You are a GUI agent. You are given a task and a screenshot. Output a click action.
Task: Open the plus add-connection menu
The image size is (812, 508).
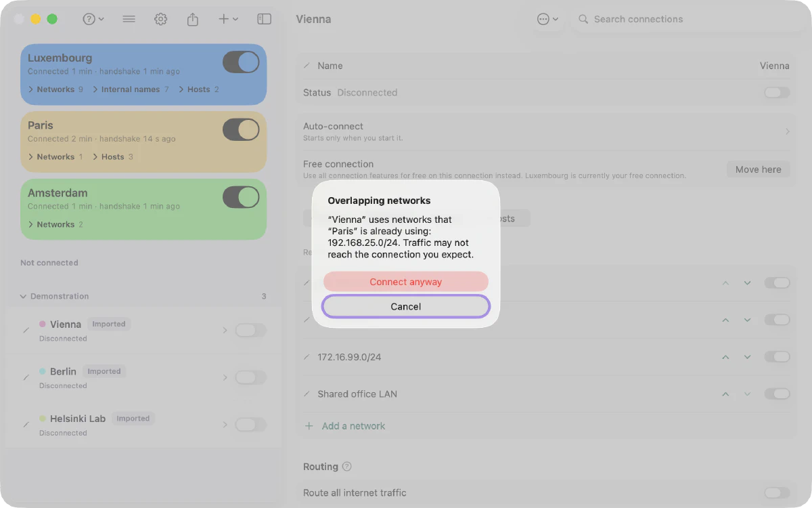(228, 19)
